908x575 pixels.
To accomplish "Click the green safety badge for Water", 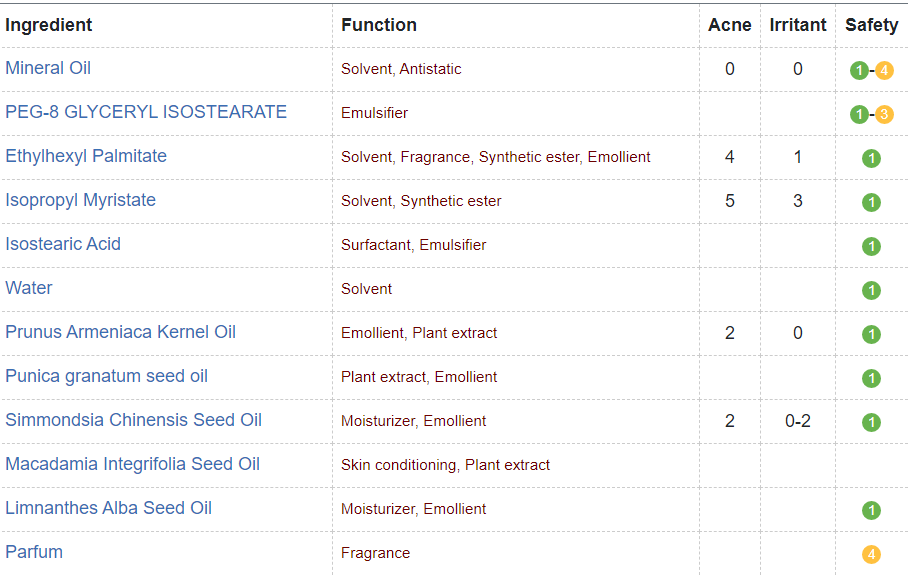I will tap(871, 290).
